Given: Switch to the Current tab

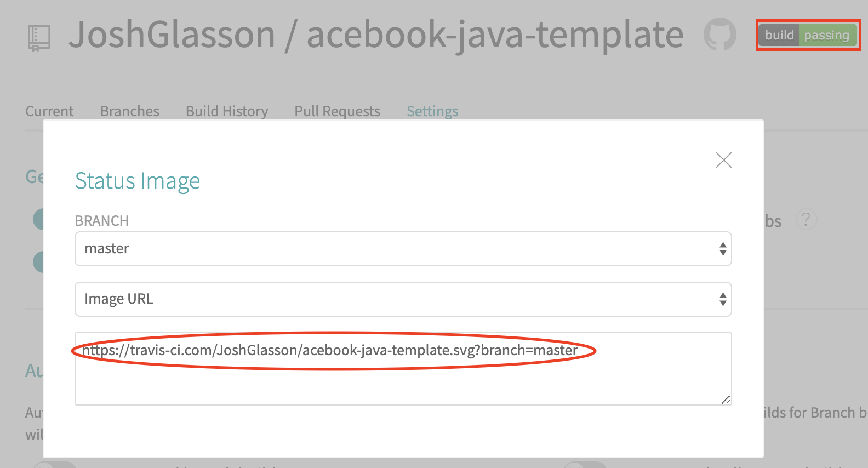Looking at the screenshot, I should [49, 111].
